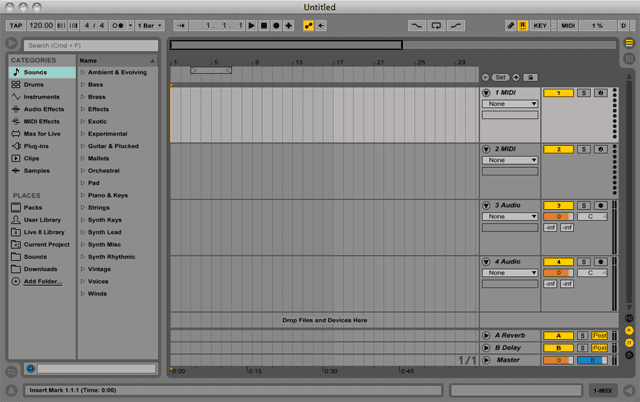Open the 3 Audio chooser dropdown
This screenshot has height=402, width=640.
510,216
